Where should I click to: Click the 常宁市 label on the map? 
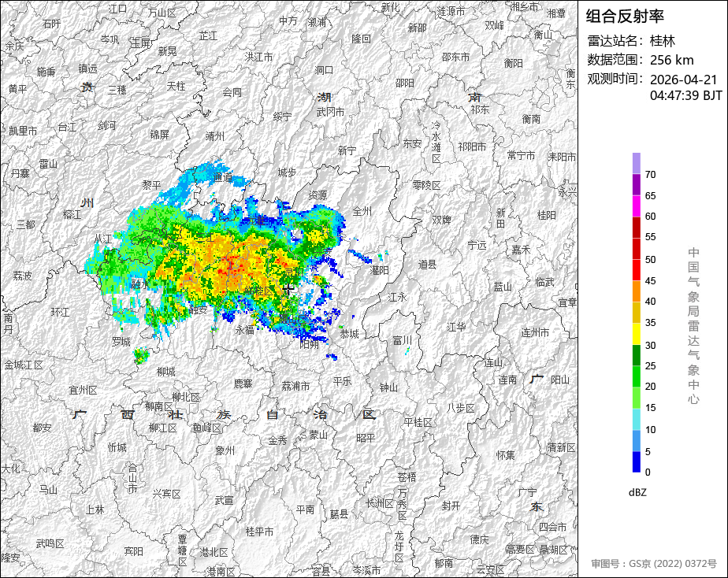pos(521,156)
